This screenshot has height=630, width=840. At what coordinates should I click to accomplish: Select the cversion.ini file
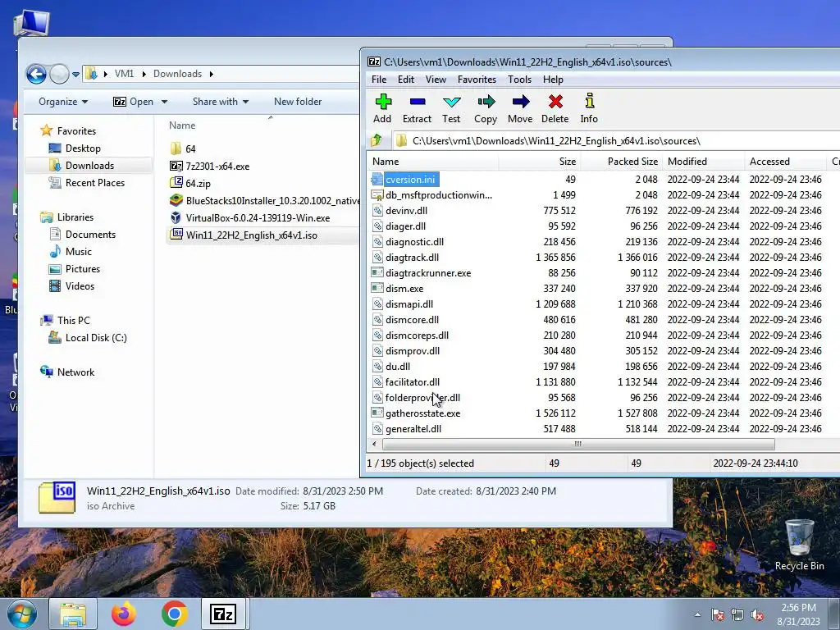click(410, 180)
